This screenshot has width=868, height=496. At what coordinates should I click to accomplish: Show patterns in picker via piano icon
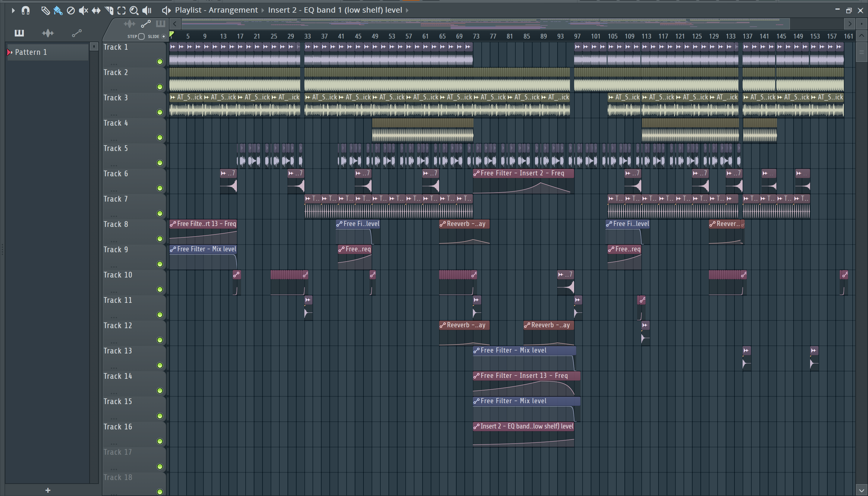[x=19, y=33]
